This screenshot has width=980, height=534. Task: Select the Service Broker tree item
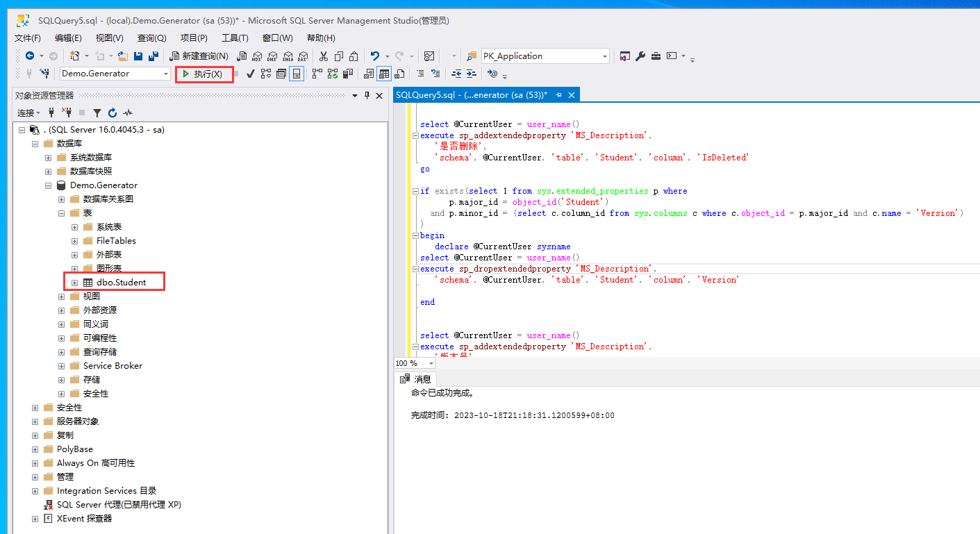[113, 366]
